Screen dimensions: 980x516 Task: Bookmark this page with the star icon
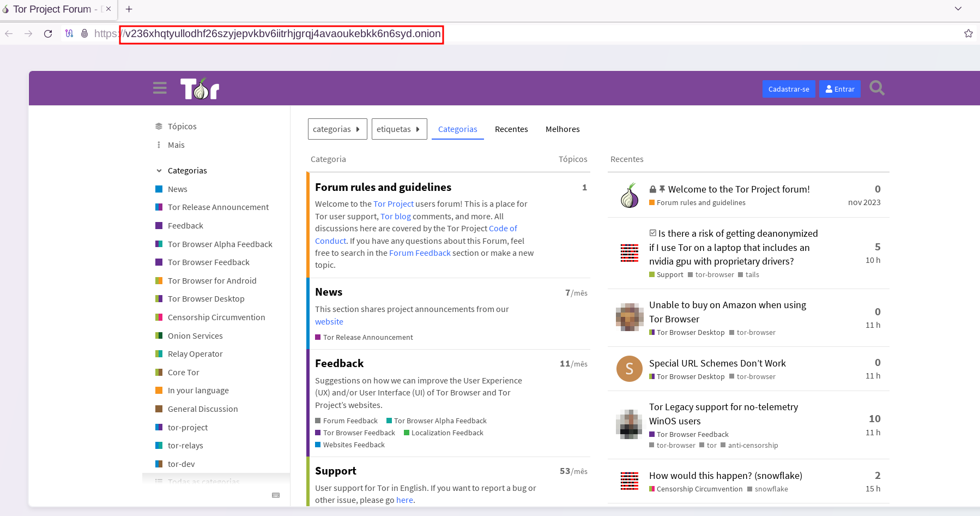pyautogui.click(x=968, y=34)
